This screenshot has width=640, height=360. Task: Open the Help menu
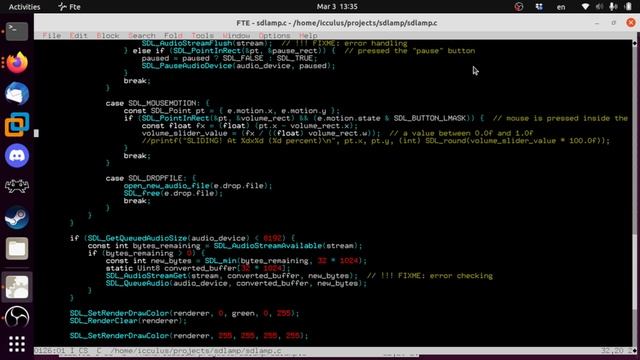308,36
